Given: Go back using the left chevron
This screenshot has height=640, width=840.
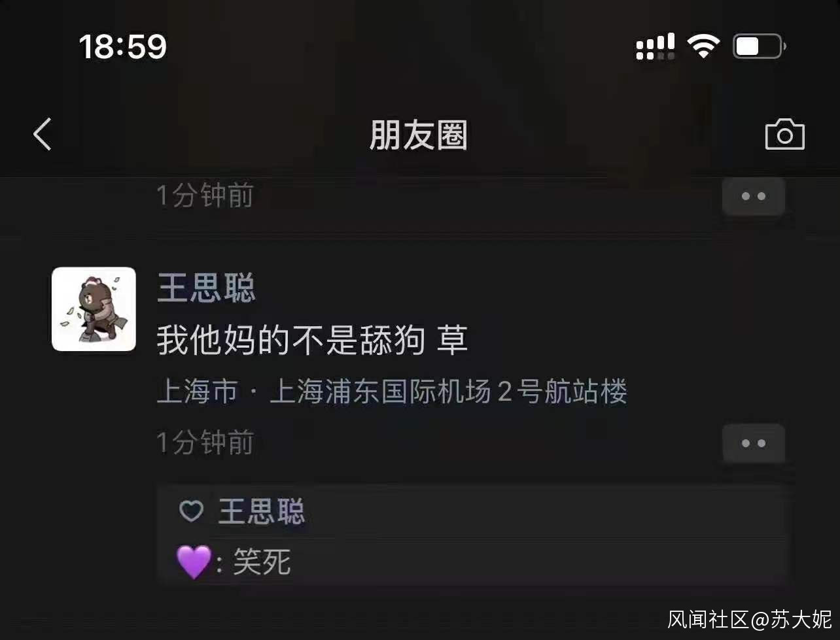Looking at the screenshot, I should (x=42, y=135).
